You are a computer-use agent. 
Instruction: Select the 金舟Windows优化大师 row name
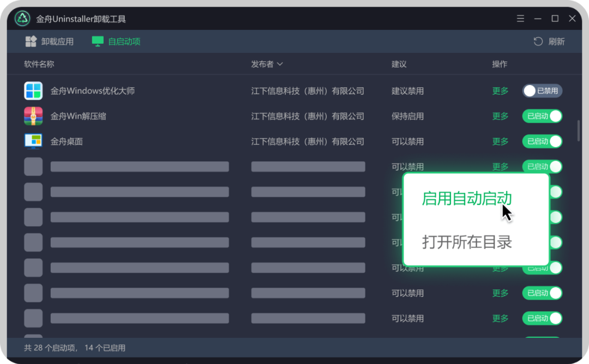(92, 91)
